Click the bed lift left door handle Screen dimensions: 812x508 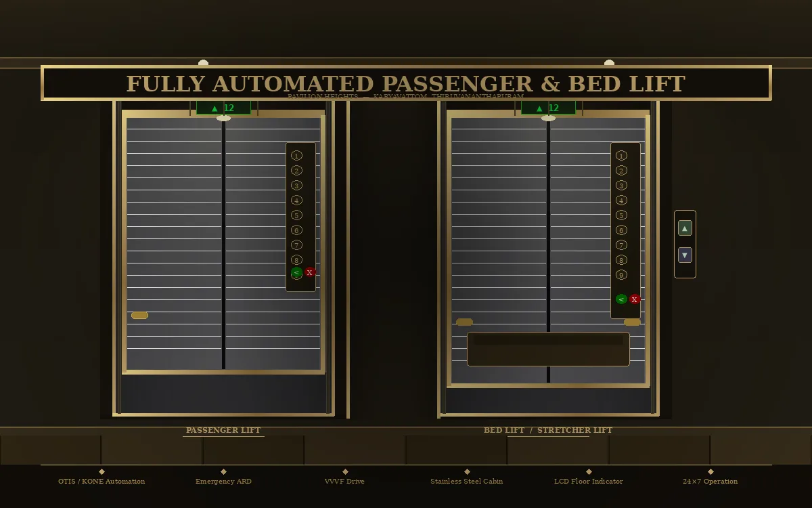click(x=464, y=322)
